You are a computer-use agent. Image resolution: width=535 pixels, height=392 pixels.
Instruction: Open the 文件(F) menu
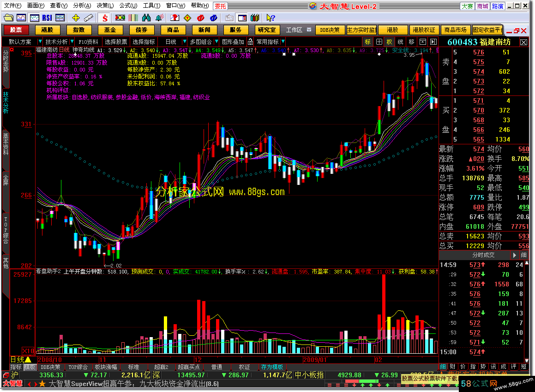(x=12, y=6)
